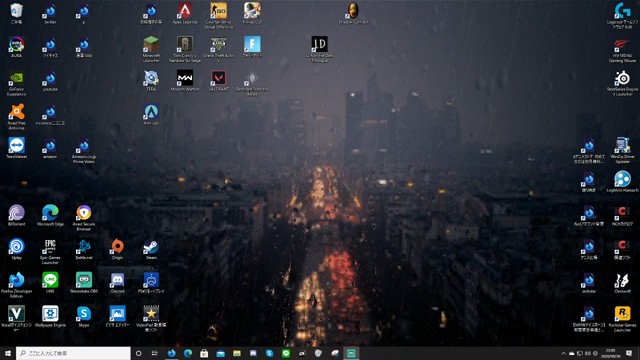The width and height of the screenshot is (640, 360).
Task: Click the Minecraft Launcher desktop icon
Action: point(151,49)
